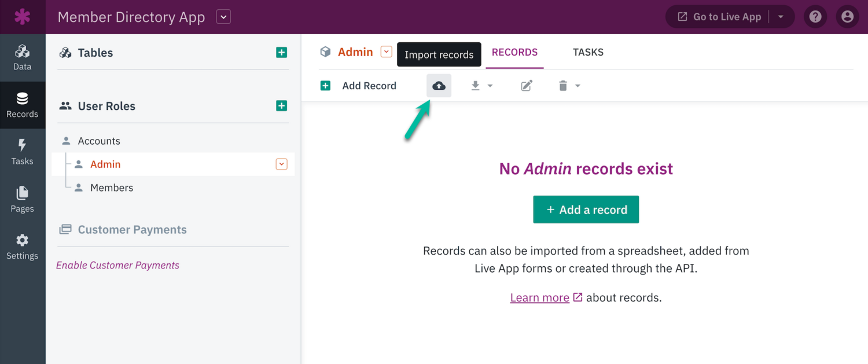Click the account profile icon
868x364 pixels.
(x=847, y=16)
